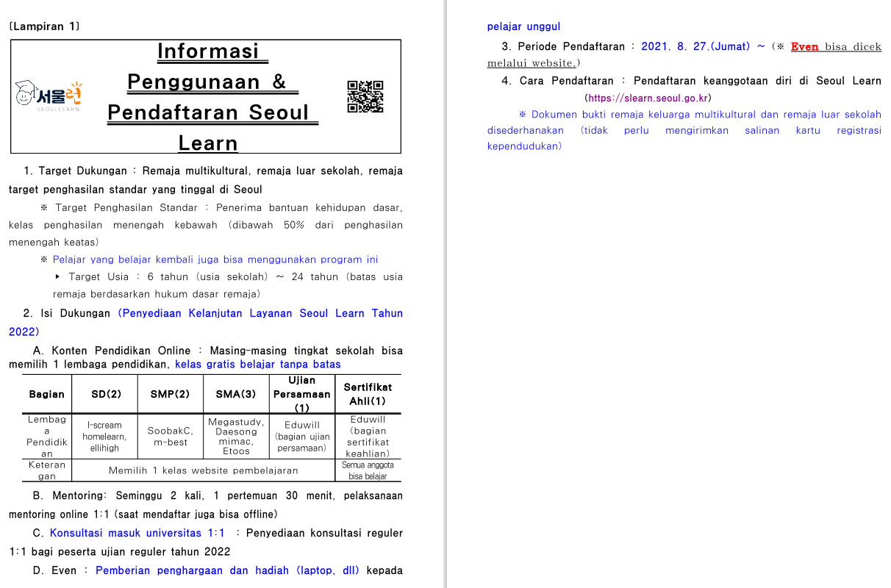
Task: Click the 'SMA(3)' column header
Action: (236, 394)
